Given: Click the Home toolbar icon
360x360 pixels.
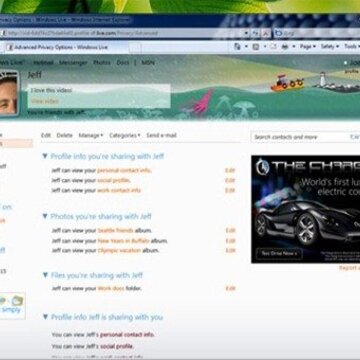Looking at the screenshot, I should (x=237, y=47).
